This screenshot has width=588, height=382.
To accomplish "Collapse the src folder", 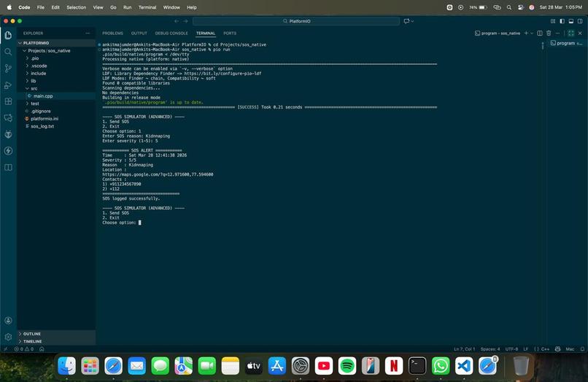I will [x=56, y=88].
